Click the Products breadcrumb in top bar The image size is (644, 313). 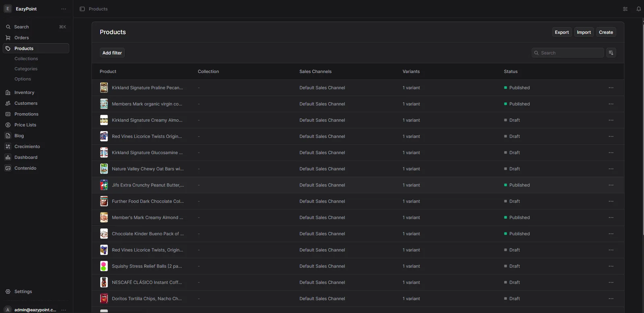tap(98, 9)
